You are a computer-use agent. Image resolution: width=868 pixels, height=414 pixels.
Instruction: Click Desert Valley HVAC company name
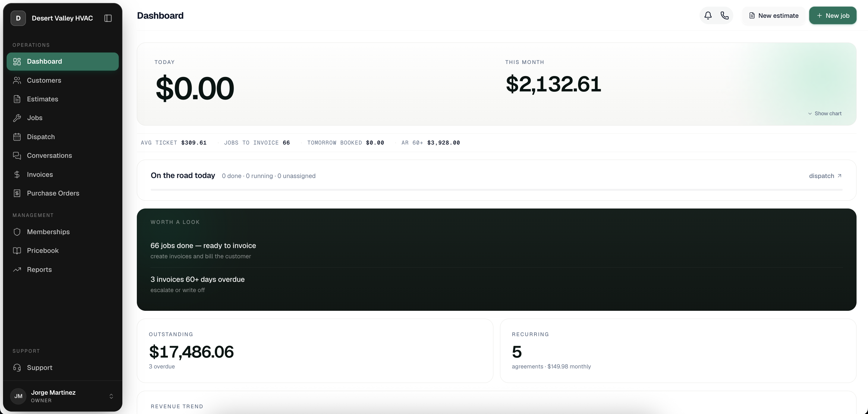click(62, 18)
